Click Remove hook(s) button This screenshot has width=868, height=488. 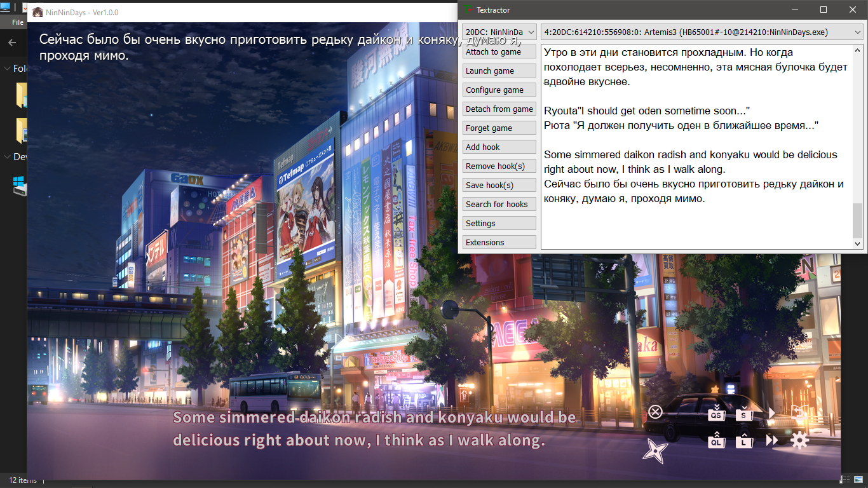[x=499, y=166]
